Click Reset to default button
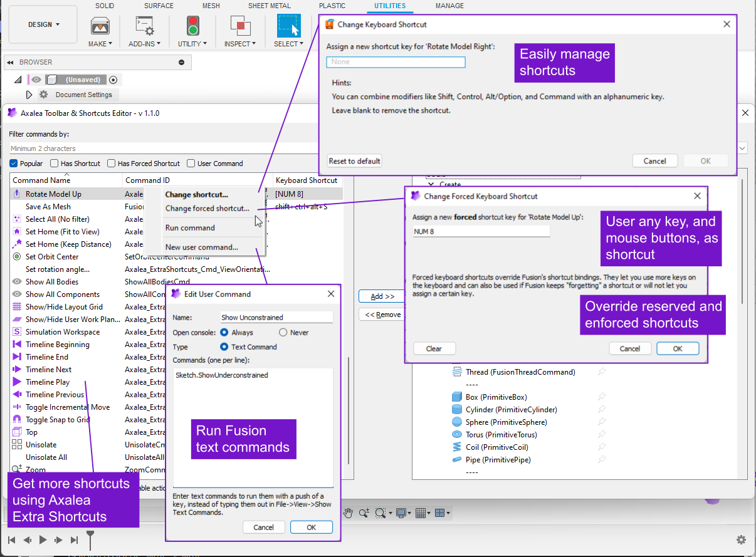Viewport: 756px width, 557px height. point(355,161)
